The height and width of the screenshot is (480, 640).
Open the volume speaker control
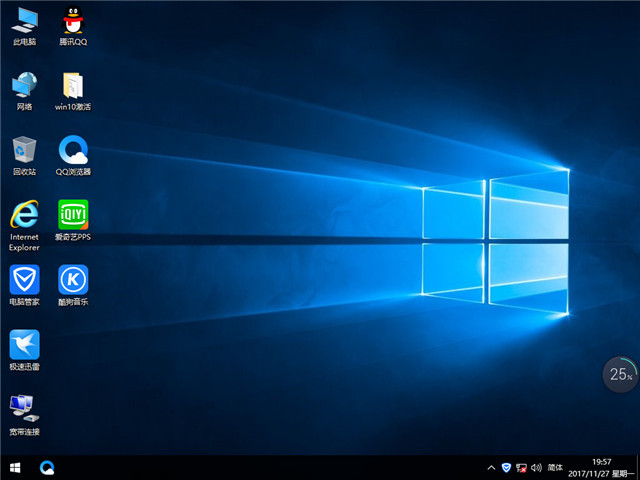(537, 467)
